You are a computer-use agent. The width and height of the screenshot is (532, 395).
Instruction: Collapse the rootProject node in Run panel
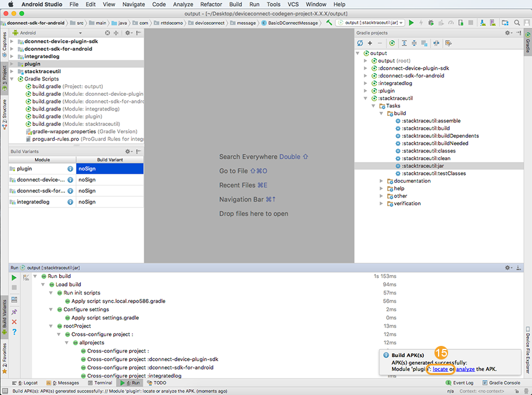pos(51,326)
